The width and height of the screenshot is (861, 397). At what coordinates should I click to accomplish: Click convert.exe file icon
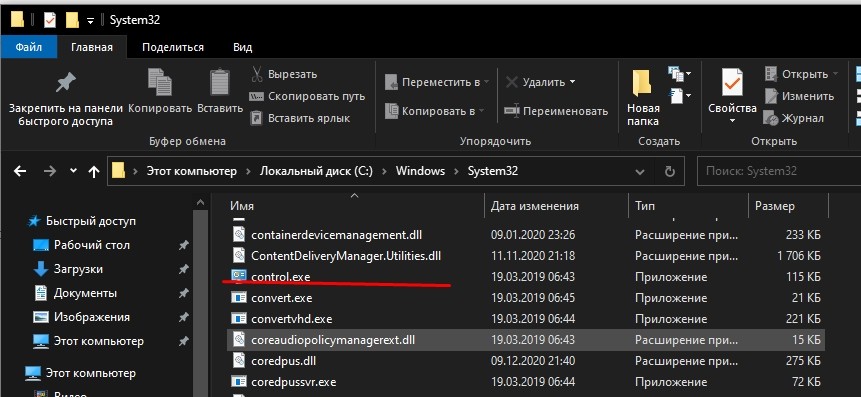click(x=239, y=298)
